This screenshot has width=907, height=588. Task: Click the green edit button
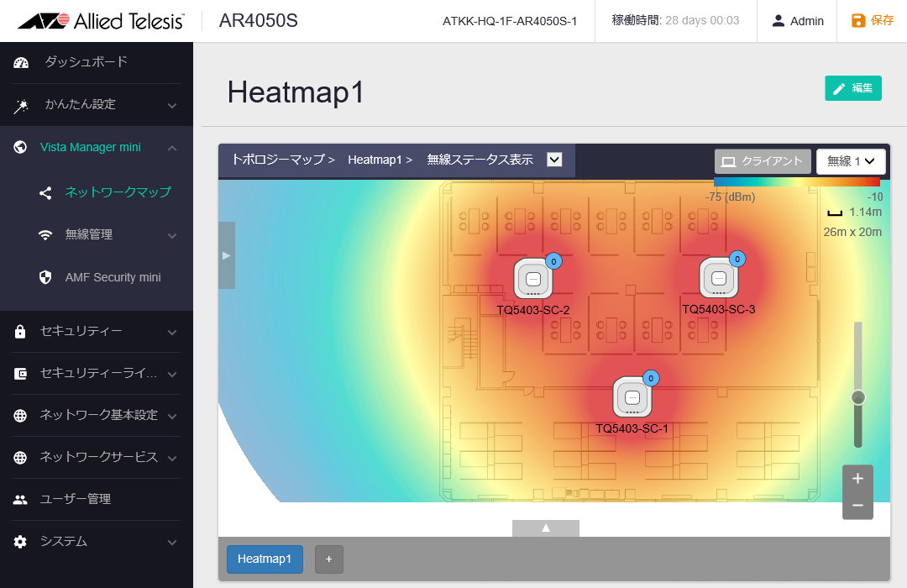[852, 88]
